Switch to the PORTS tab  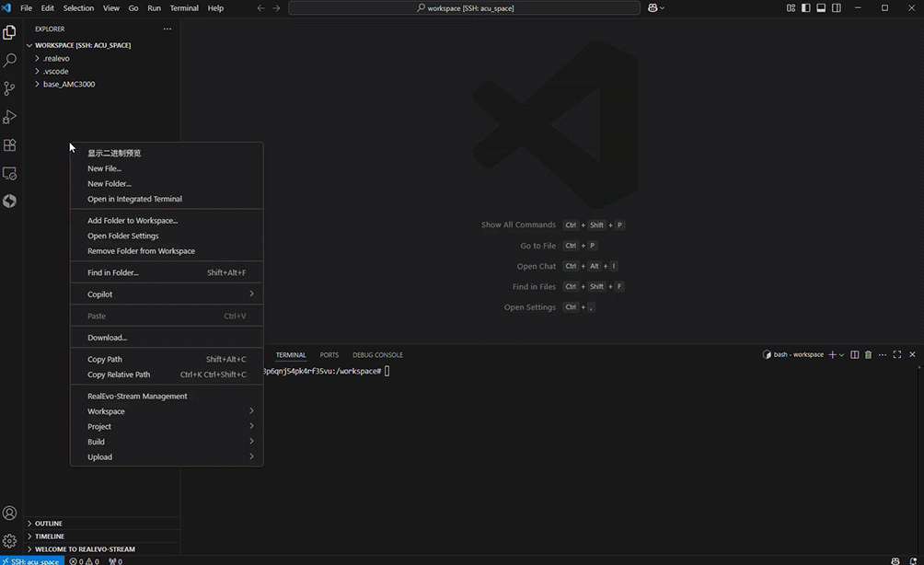[329, 354]
